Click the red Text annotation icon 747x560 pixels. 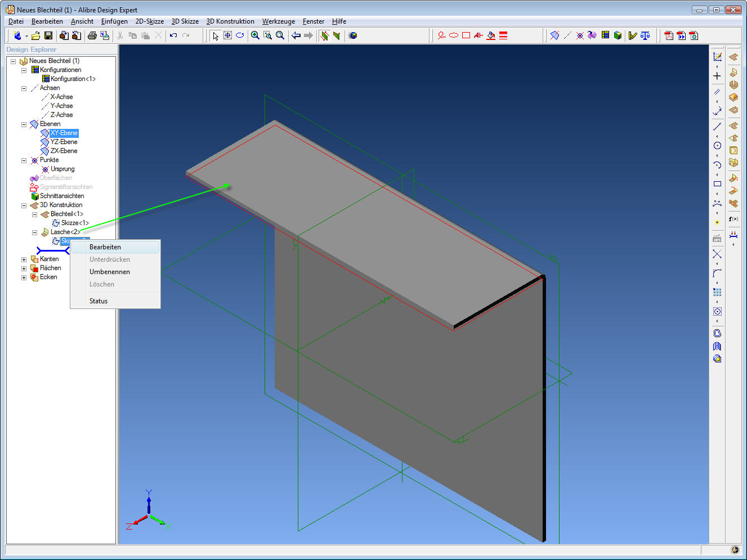pyautogui.click(x=478, y=35)
